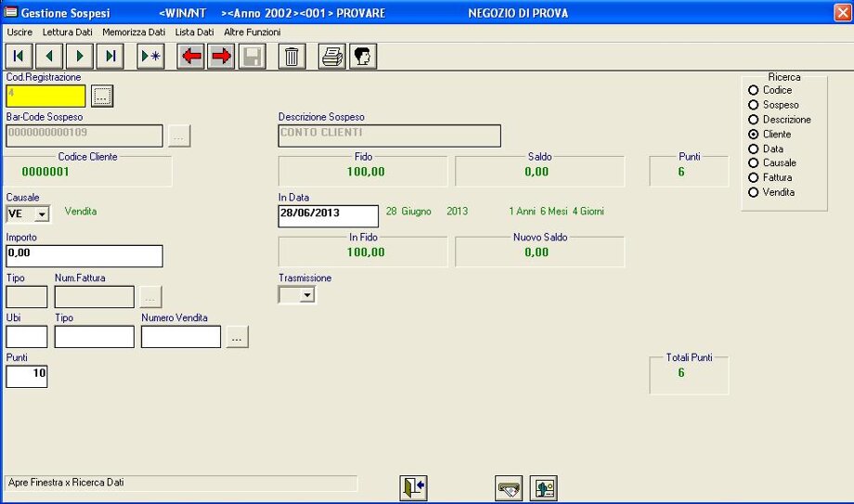
Task: Open the Altre Funzioni menu
Action: click(252, 32)
